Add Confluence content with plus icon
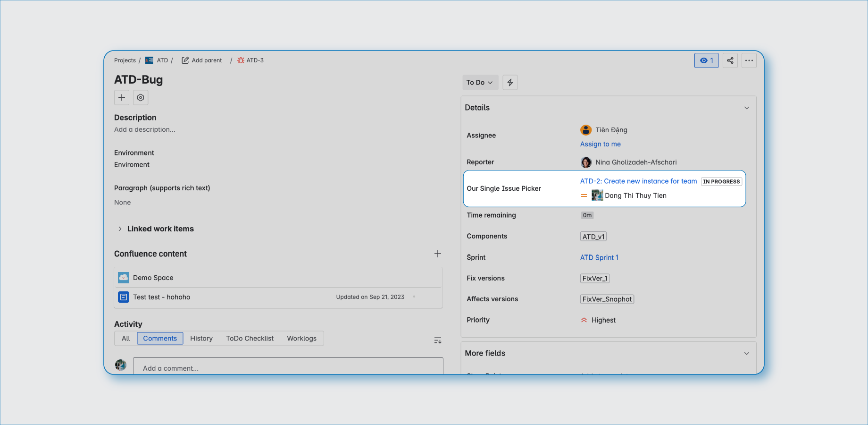 click(x=437, y=254)
